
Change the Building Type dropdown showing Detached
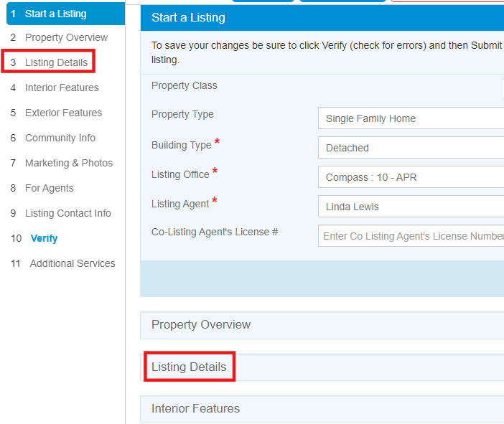pos(411,148)
